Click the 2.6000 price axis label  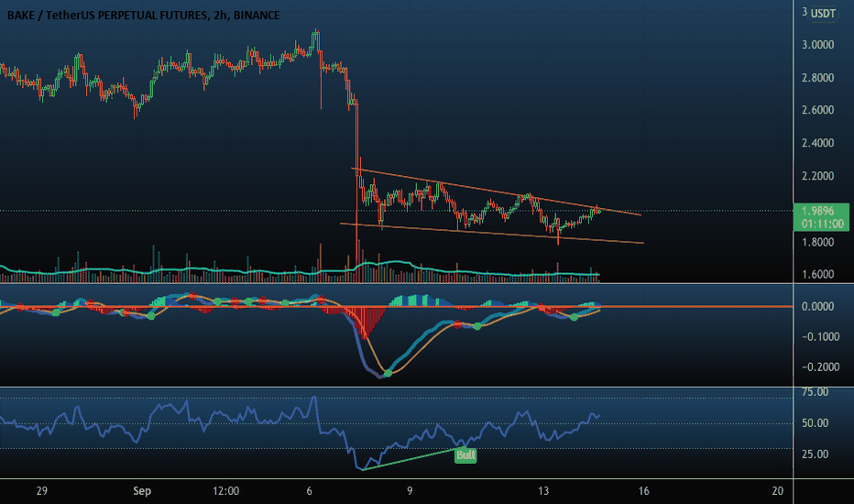(x=817, y=110)
